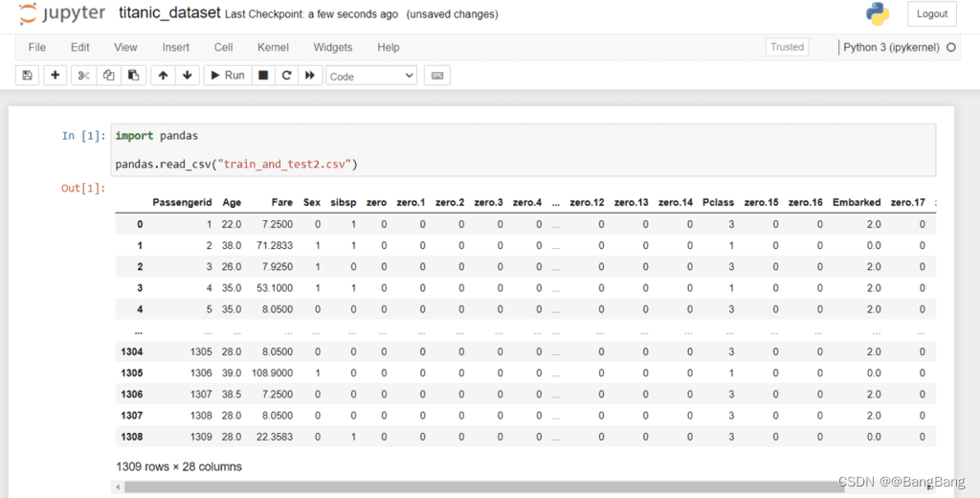Screen dimensions: 980x498
Task: Open the Edit menu
Action: coord(80,48)
